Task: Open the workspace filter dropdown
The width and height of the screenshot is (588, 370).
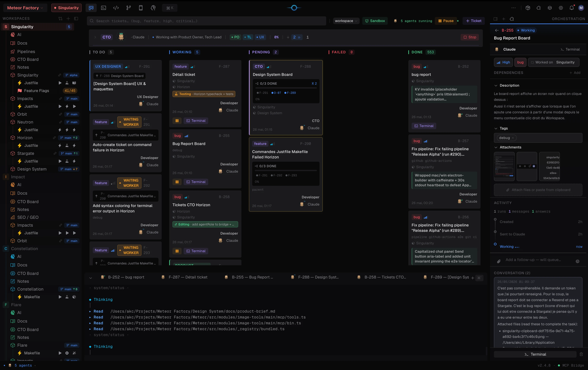Action: pyautogui.click(x=346, y=21)
